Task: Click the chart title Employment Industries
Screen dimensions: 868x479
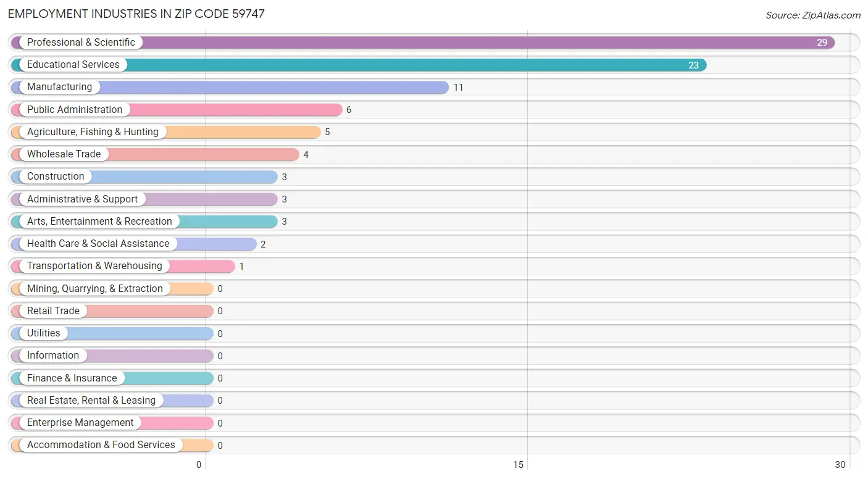Action: [x=136, y=14]
